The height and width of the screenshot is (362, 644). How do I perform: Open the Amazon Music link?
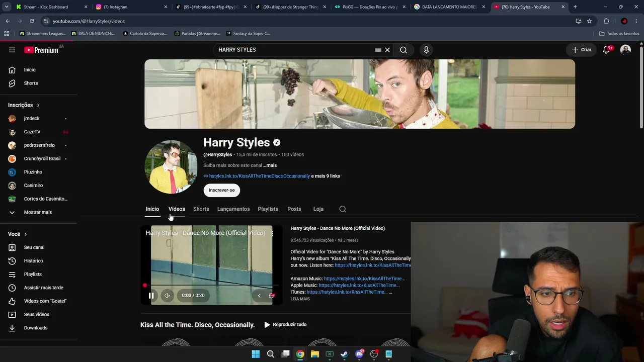pos(364,279)
